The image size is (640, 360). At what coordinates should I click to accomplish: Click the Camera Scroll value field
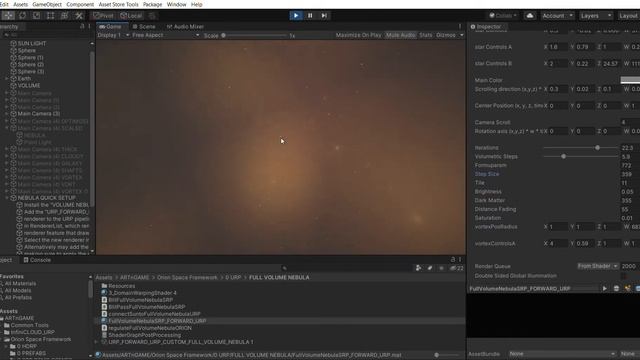click(x=630, y=122)
